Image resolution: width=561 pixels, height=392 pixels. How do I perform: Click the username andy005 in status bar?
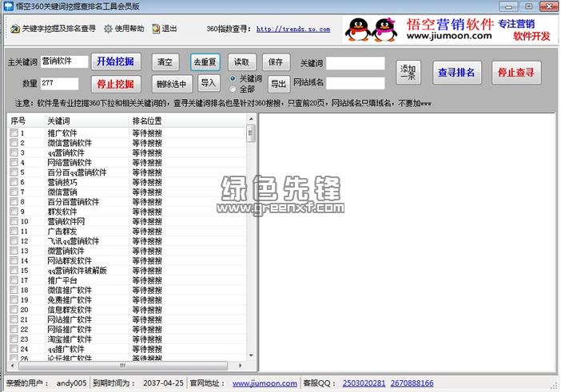coord(72,383)
